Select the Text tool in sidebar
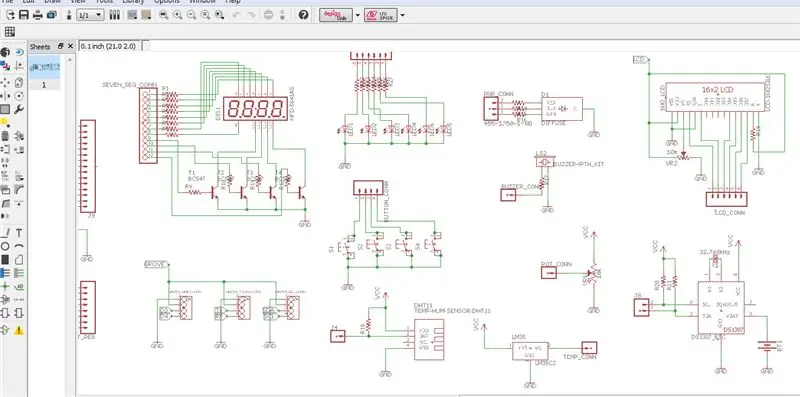 (x=19, y=233)
